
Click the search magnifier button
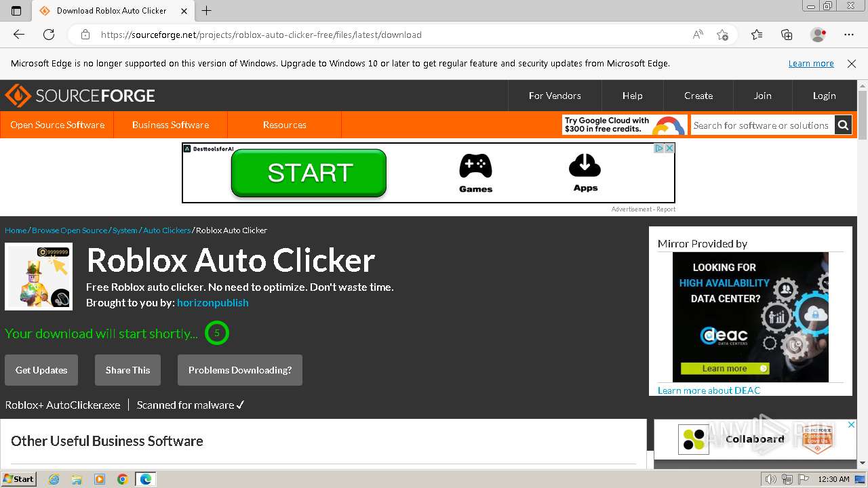(x=843, y=125)
